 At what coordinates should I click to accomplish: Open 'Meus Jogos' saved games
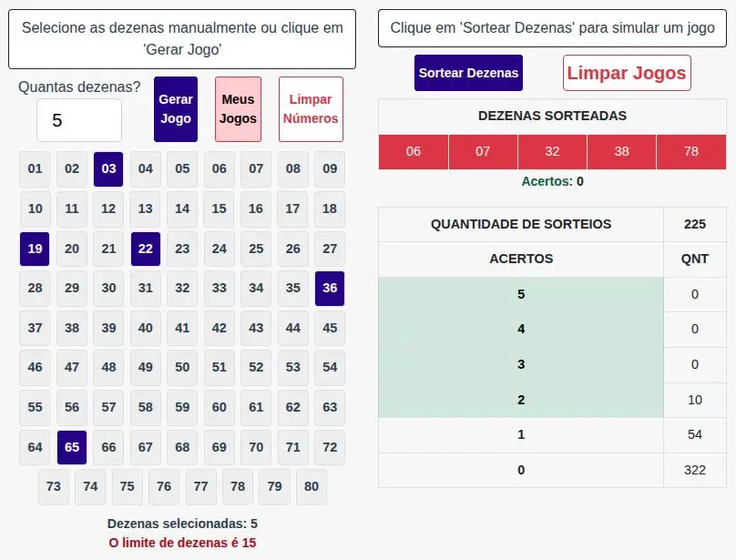coord(238,109)
